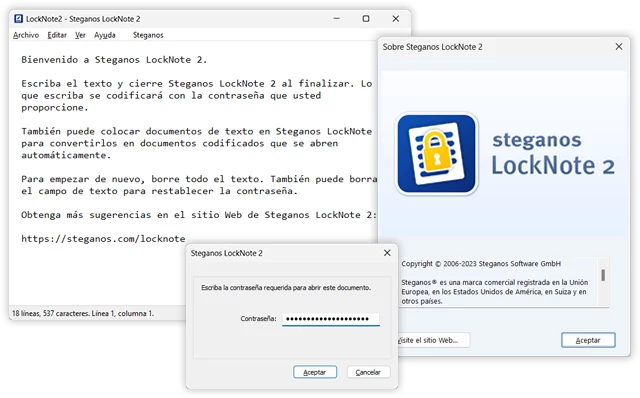Open the Steganos menu
The width and height of the screenshot is (640, 398).
148,35
